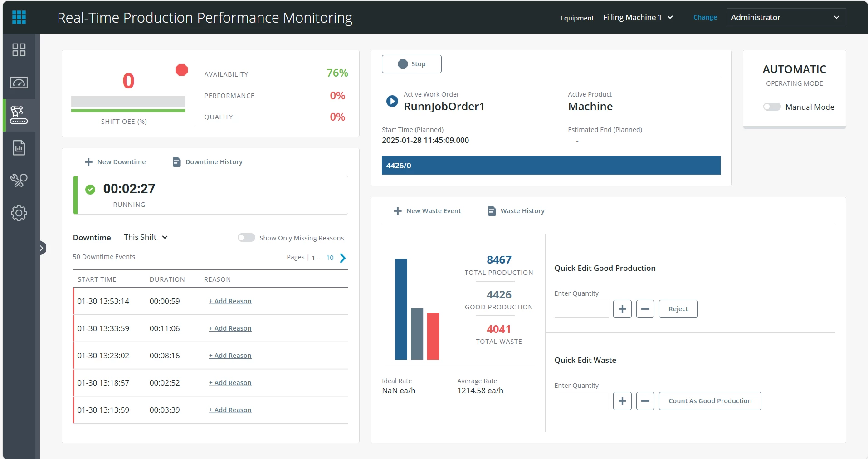868x459 pixels.
Task: Click the Stop button
Action: point(412,64)
